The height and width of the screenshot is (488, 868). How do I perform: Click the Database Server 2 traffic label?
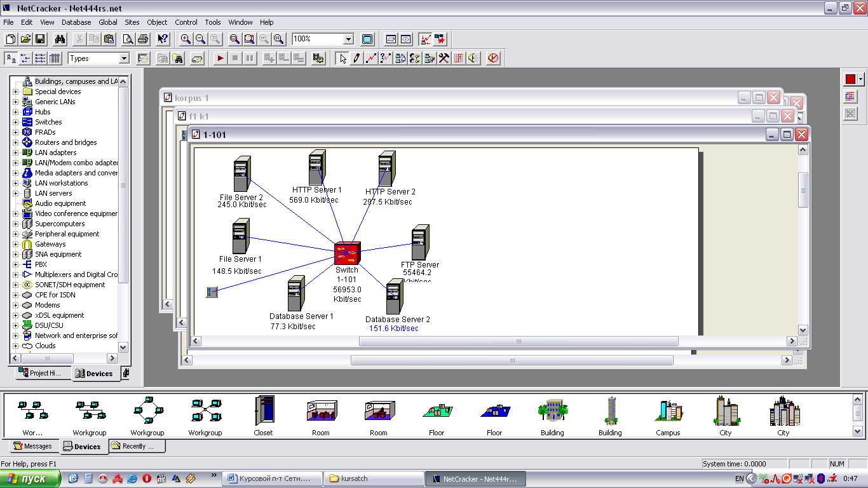(394, 329)
